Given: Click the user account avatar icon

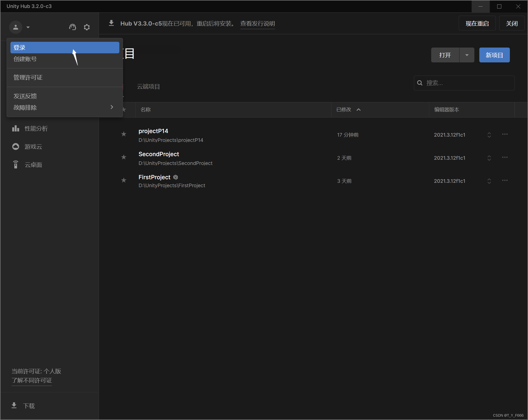Looking at the screenshot, I should [16, 27].
